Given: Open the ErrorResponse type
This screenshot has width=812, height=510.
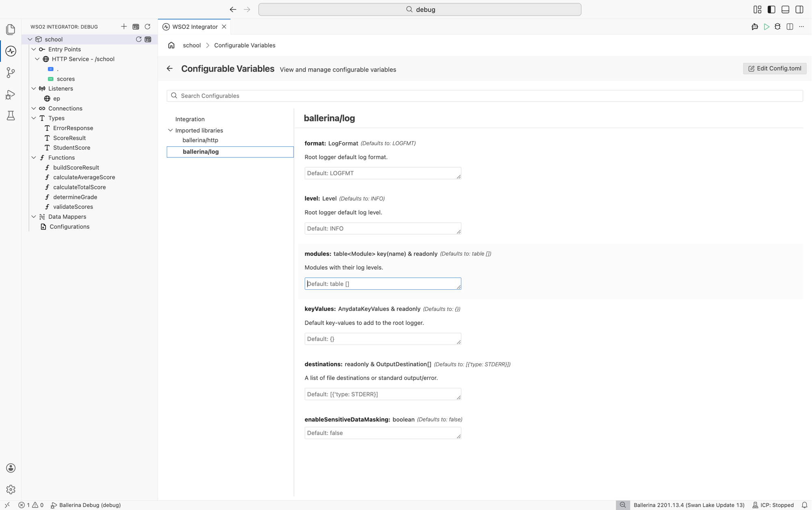Looking at the screenshot, I should (73, 128).
